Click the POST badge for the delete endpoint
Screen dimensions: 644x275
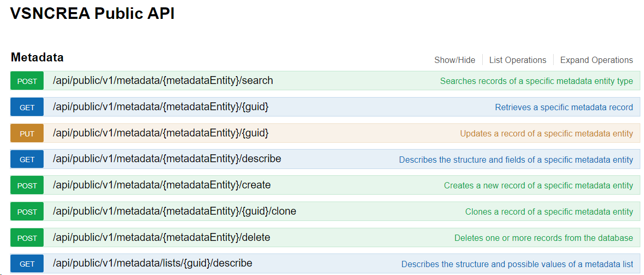coord(27,238)
